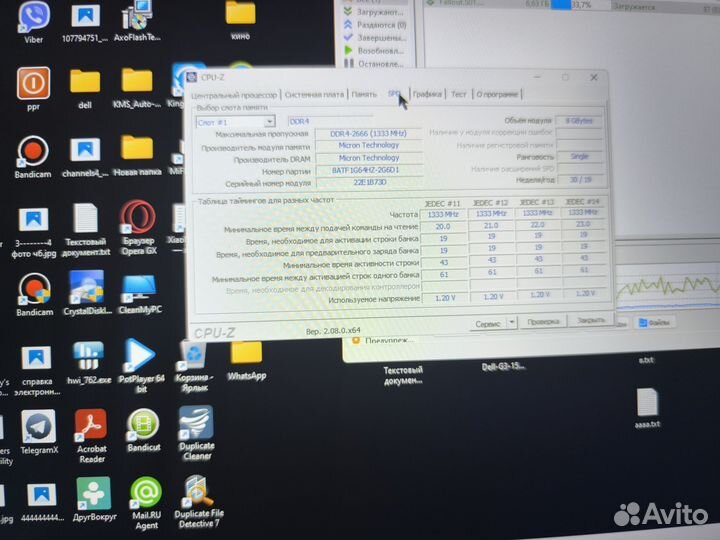Launch the ppr desktop shortcut
The image size is (720, 540).
(33, 89)
